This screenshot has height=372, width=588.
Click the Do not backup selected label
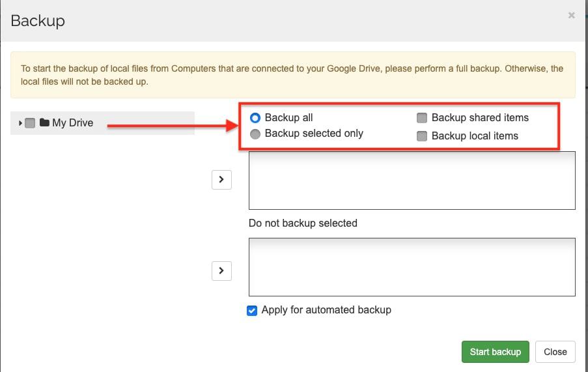click(x=303, y=223)
